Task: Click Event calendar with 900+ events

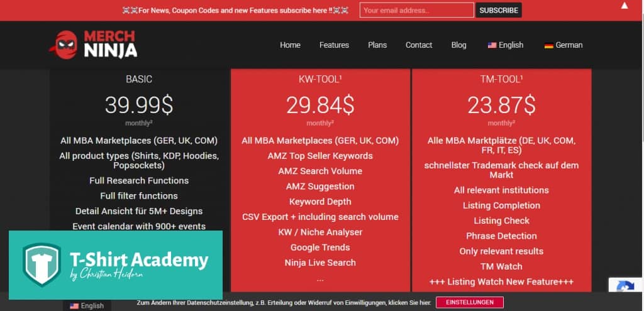Action: (139, 226)
